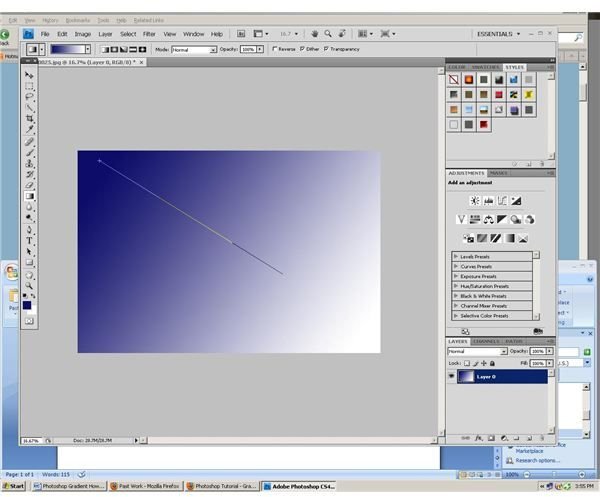Image resolution: width=600 pixels, height=497 pixels.
Task: Select the Rectangular Marquee tool
Action: coord(29,86)
